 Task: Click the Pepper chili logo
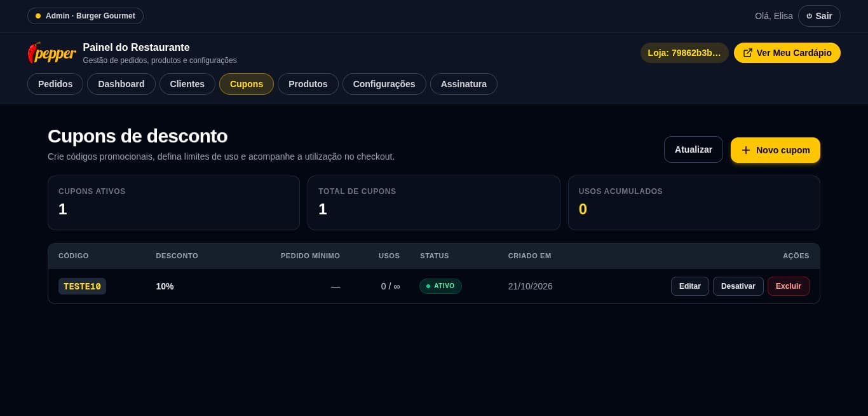(51, 53)
